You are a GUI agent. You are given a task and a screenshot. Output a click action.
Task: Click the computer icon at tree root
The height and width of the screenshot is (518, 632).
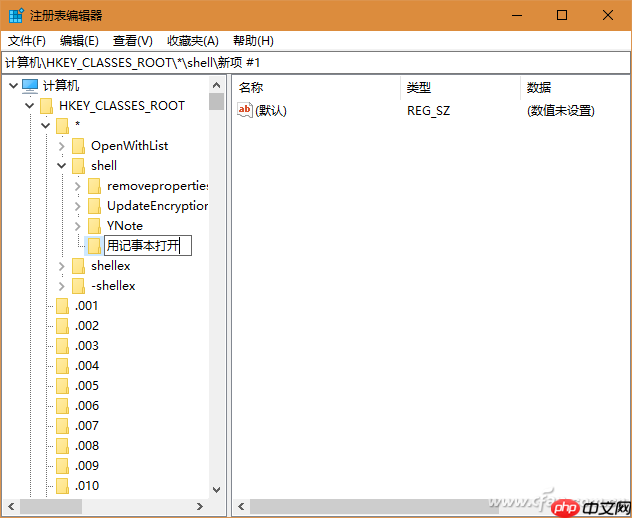[30, 85]
